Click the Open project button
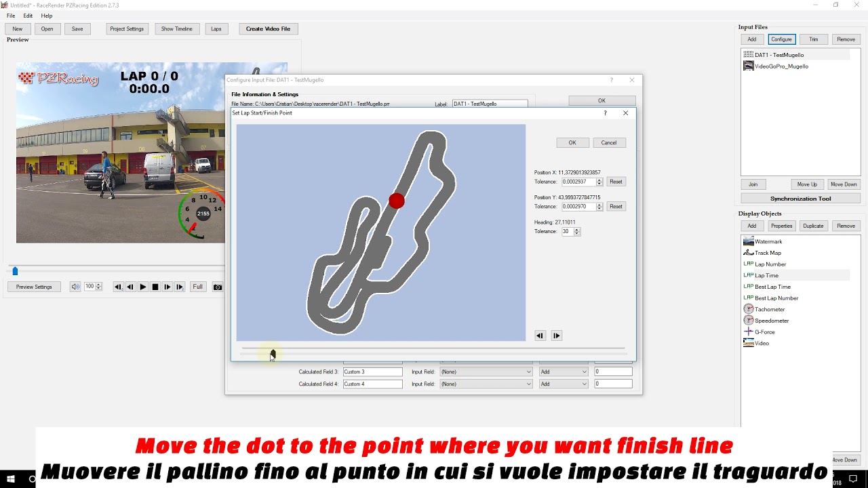868x488 pixels. [x=47, y=29]
